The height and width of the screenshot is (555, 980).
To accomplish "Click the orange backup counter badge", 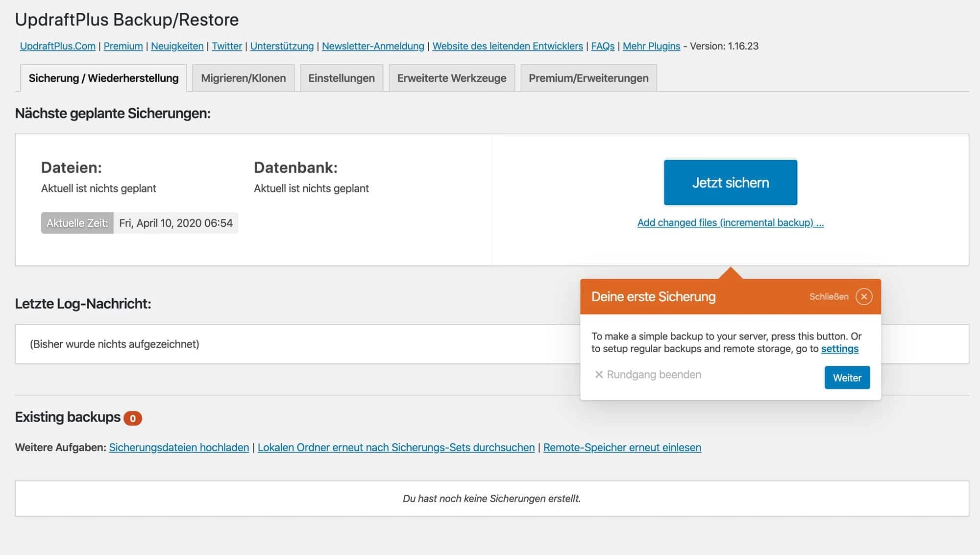I will tap(133, 418).
